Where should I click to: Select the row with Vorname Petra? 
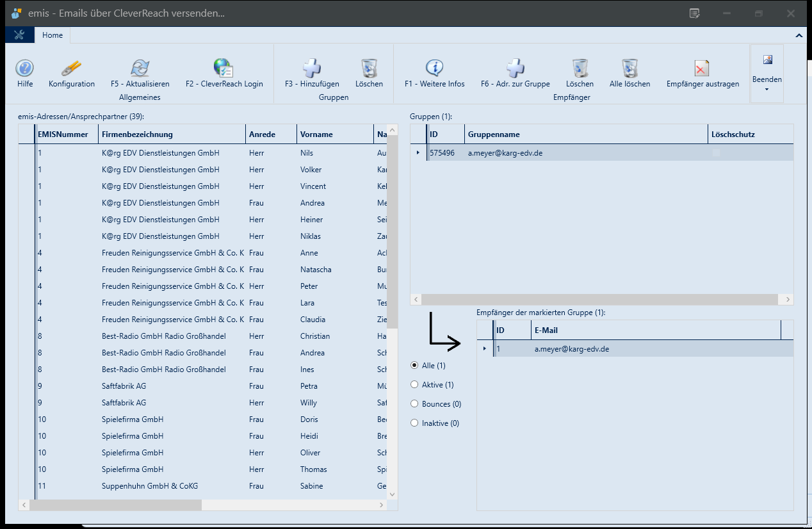tap(203, 386)
